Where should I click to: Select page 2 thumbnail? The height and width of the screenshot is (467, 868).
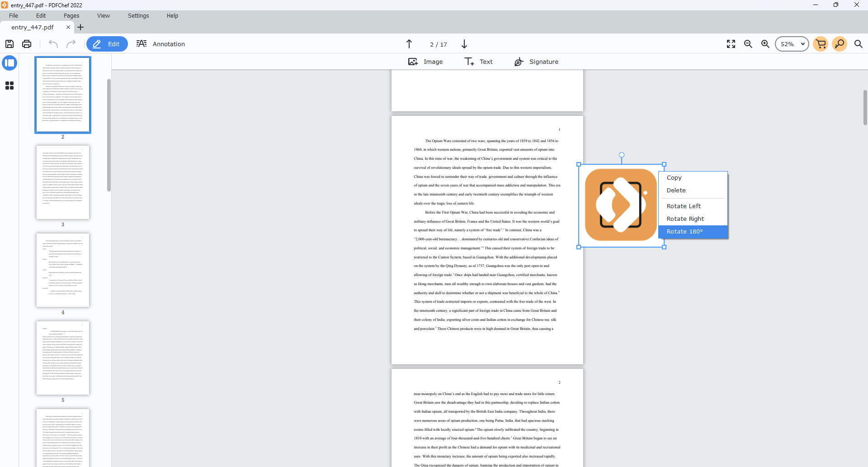(x=63, y=95)
